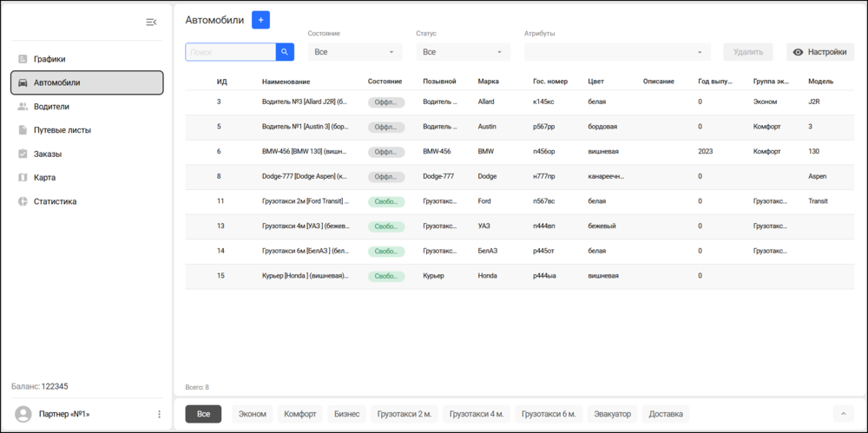
Task: Go to Водители in sidebar
Action: coord(87,107)
